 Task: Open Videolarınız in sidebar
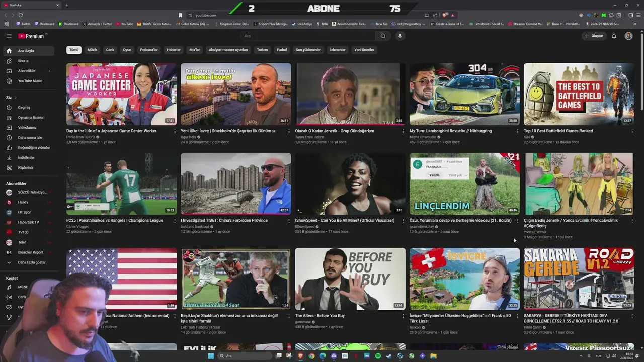29,127
